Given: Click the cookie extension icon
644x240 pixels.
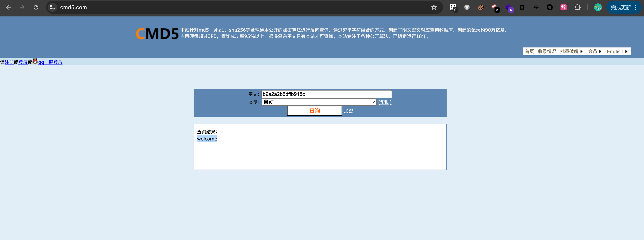Looking at the screenshot, I should pos(481,7).
